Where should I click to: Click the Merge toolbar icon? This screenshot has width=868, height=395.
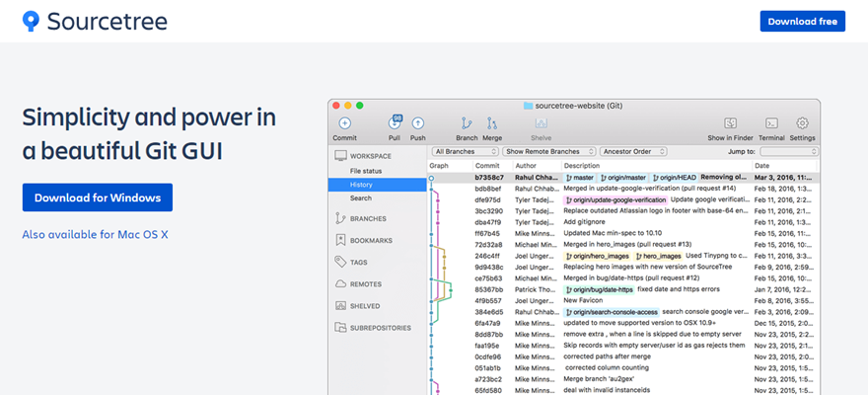[x=492, y=123]
